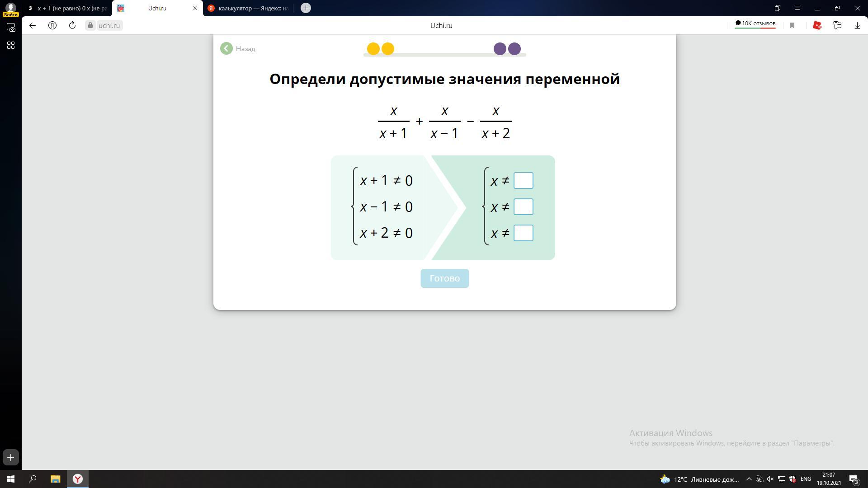Open the weather widget in taskbar
This screenshot has width=868, height=488.
coord(699,479)
